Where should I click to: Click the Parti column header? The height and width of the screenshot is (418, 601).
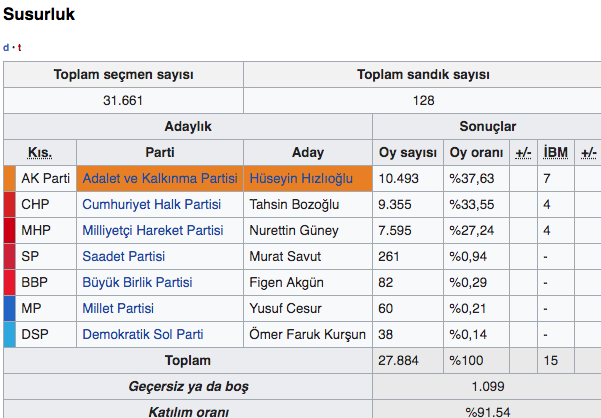click(x=160, y=153)
